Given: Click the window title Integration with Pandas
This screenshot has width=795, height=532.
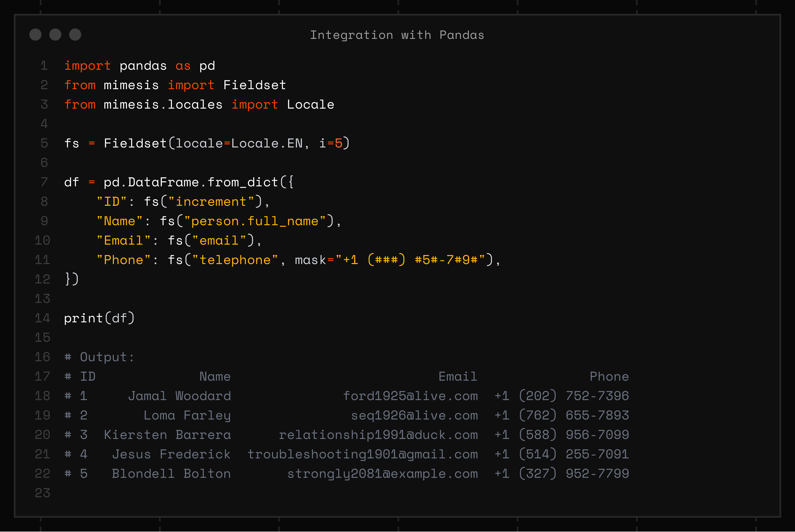Looking at the screenshot, I should point(397,35).
